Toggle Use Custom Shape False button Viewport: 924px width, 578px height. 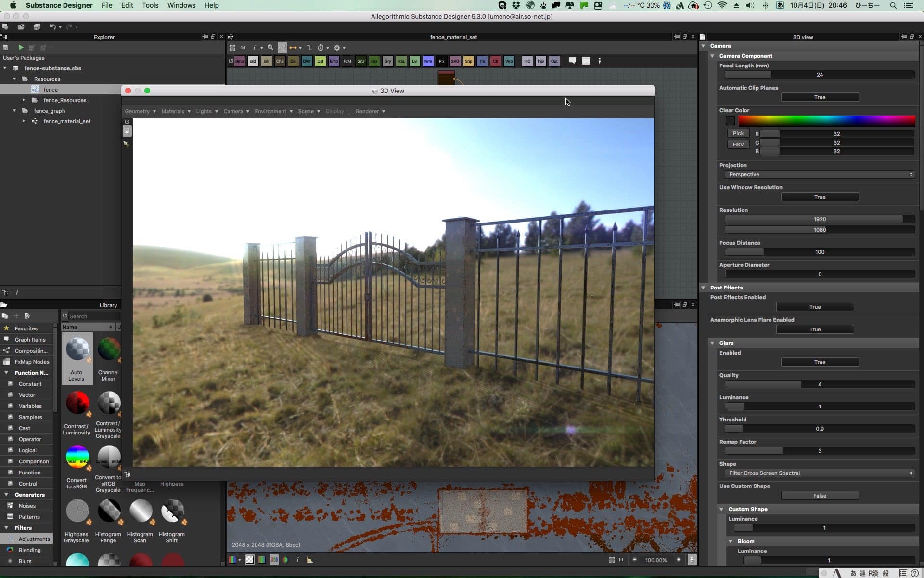point(819,496)
